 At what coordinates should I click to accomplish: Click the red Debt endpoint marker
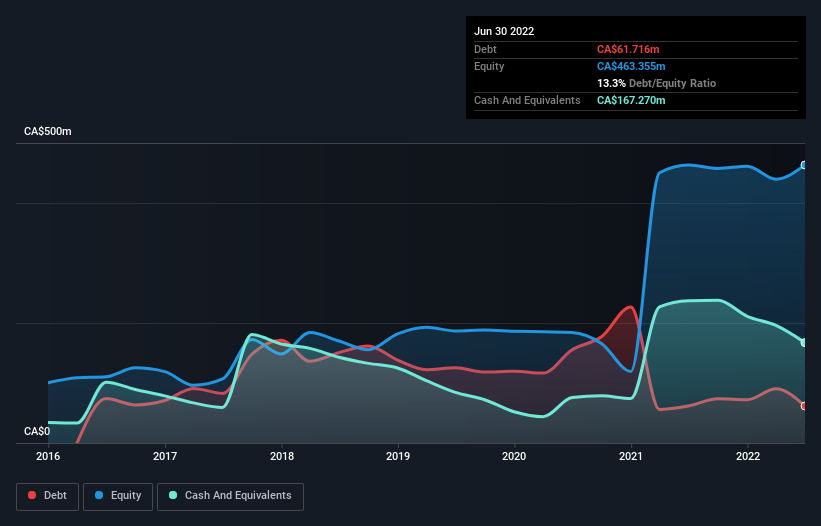pyautogui.click(x=804, y=406)
